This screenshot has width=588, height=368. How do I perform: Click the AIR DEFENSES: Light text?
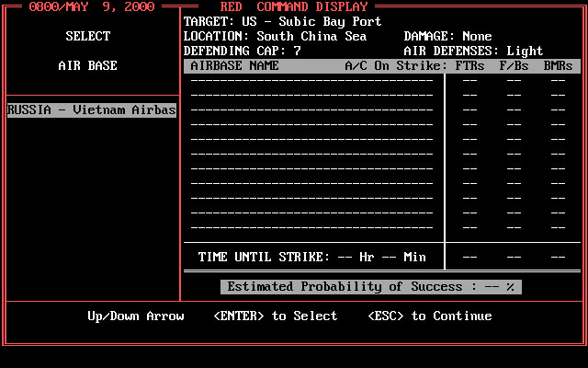point(473,52)
